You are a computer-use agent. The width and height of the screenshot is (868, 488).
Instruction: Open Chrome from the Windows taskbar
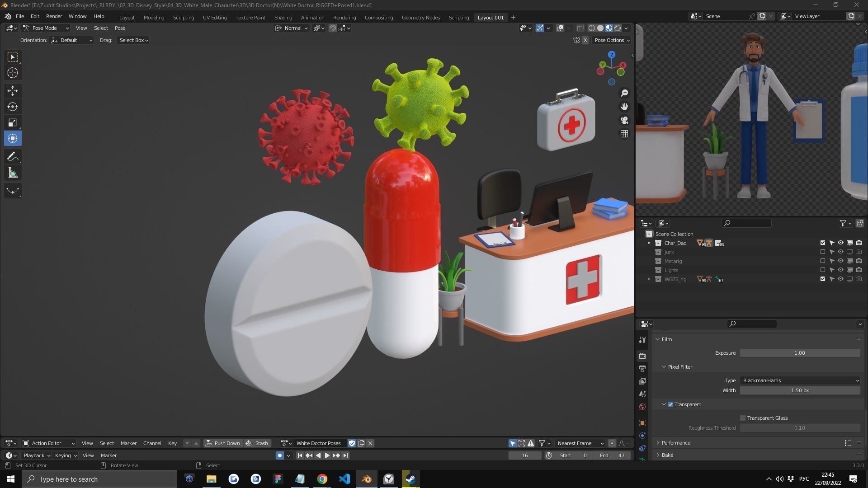pos(322,479)
